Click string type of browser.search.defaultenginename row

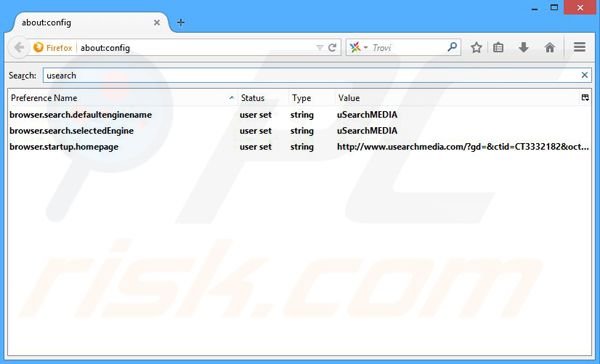pyautogui.click(x=302, y=115)
